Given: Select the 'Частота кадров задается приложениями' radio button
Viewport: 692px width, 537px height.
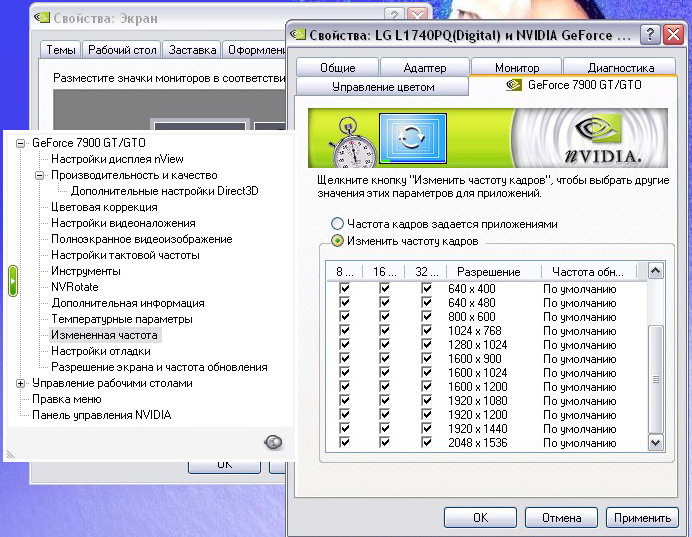Looking at the screenshot, I should 337,224.
